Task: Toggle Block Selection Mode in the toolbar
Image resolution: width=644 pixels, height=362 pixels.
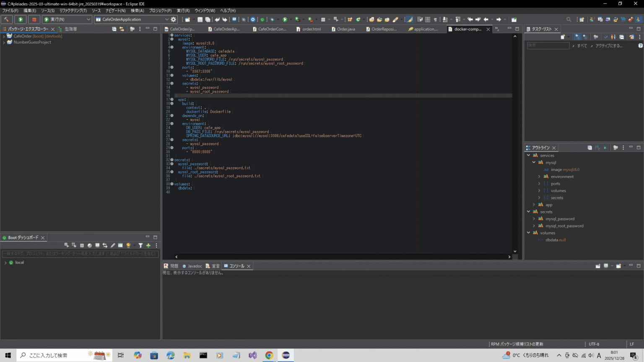Action: pos(428,19)
